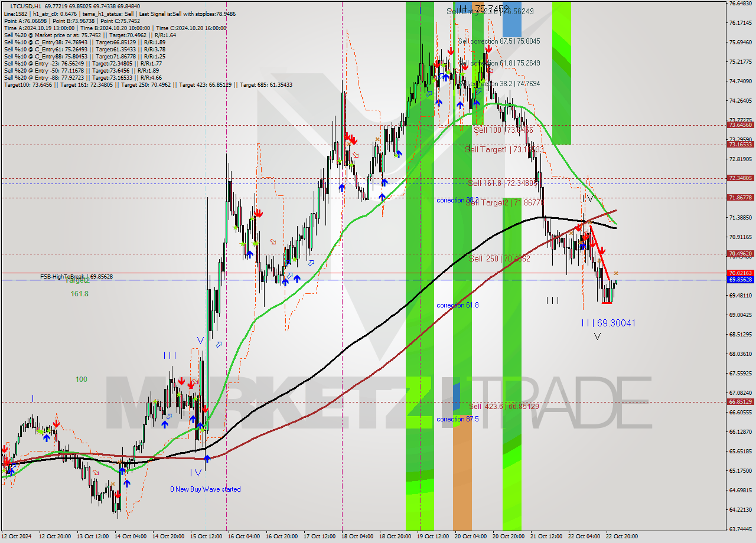Click the '16 Oct 20:00' time axis label
Screen dimensions: 756x543
tap(282, 537)
